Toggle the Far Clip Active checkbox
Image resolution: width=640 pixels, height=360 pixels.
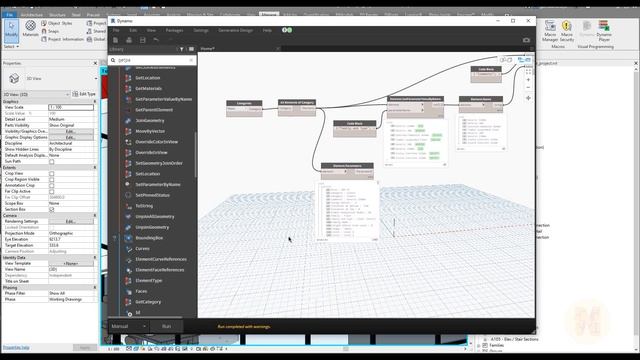tap(51, 191)
